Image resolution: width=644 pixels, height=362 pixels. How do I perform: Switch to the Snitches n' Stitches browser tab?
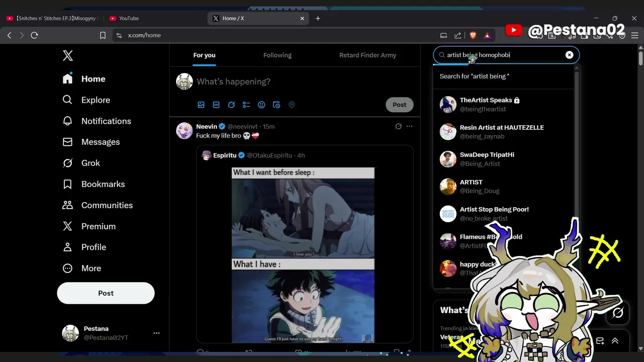coord(52,18)
